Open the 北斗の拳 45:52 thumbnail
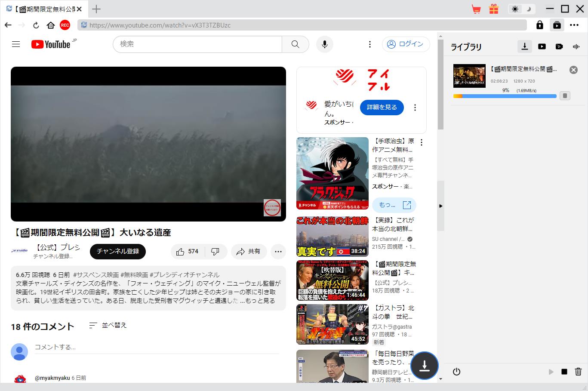 pyautogui.click(x=332, y=324)
